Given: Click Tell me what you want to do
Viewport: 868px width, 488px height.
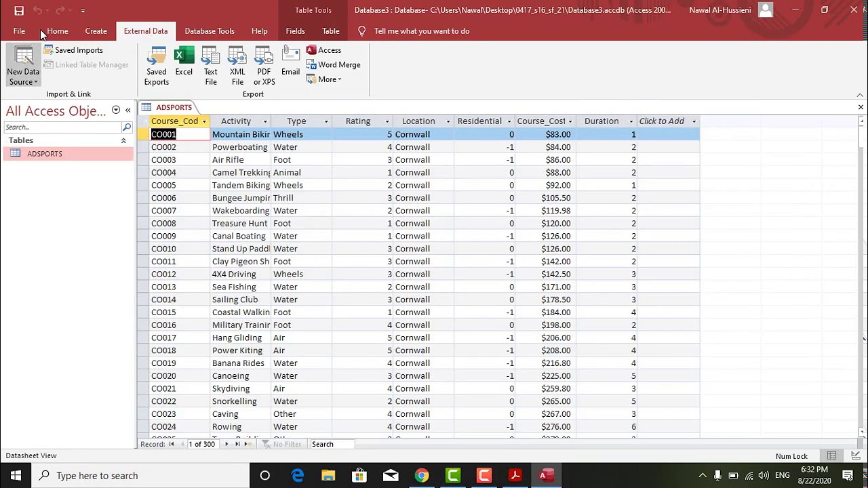Looking at the screenshot, I should [421, 31].
